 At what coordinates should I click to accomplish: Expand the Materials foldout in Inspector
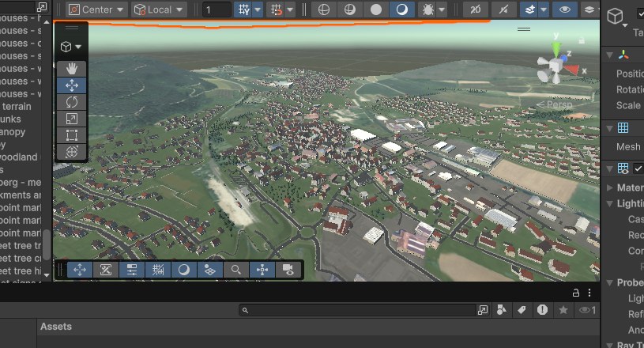[610, 187]
